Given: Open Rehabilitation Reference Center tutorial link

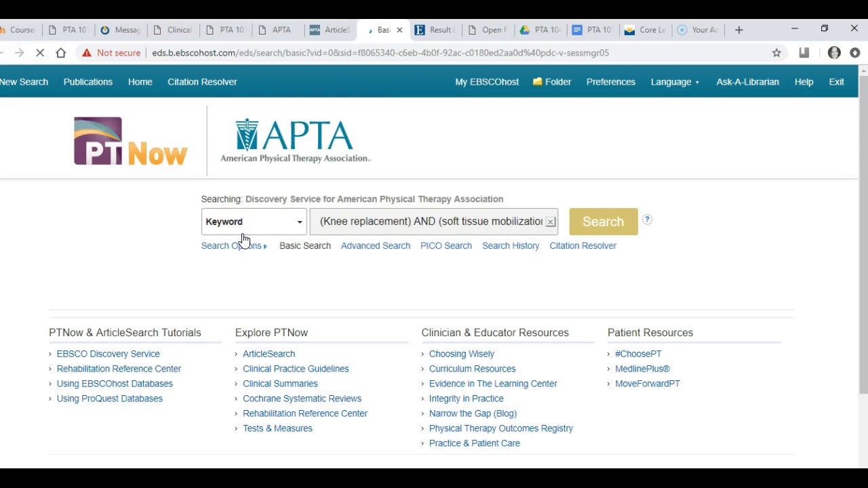Looking at the screenshot, I should tap(119, 369).
